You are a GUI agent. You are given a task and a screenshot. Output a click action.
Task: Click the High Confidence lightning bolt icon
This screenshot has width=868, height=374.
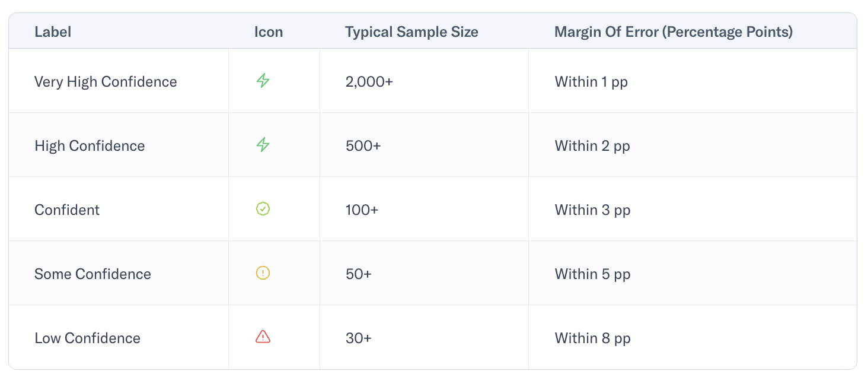click(263, 145)
